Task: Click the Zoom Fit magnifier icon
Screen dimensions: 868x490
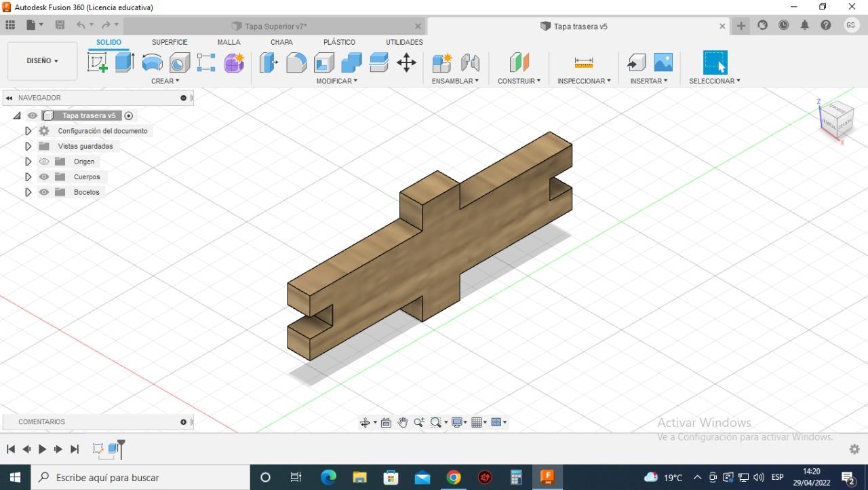Action: click(436, 422)
